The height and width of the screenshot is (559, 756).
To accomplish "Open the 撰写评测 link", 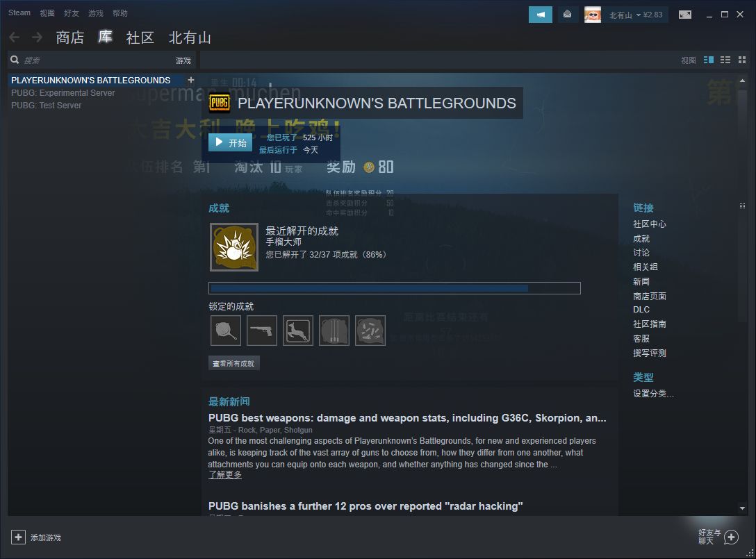I will point(650,353).
